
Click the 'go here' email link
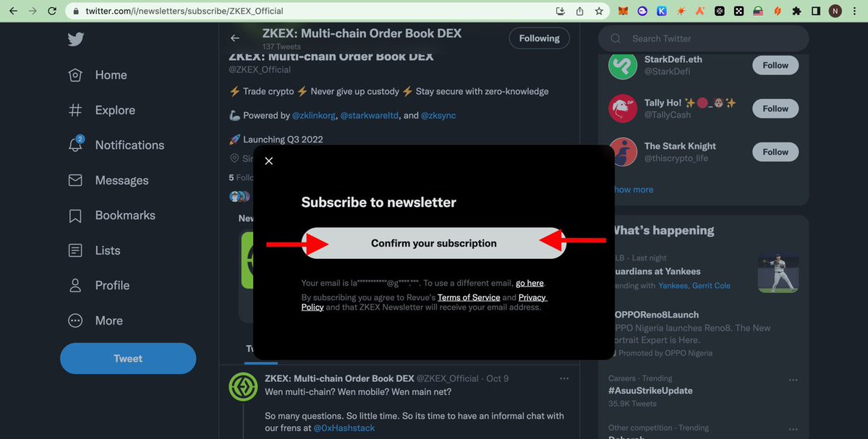[529, 283]
